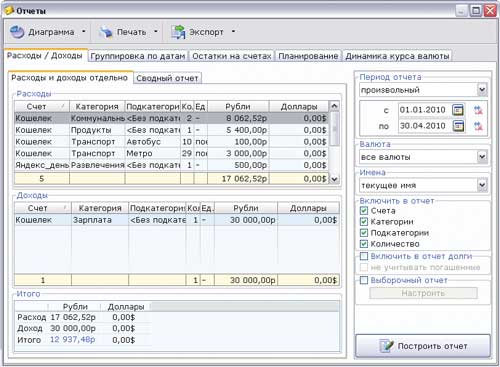
Task: Click Доллары header in Расходы table
Action: coord(299,106)
